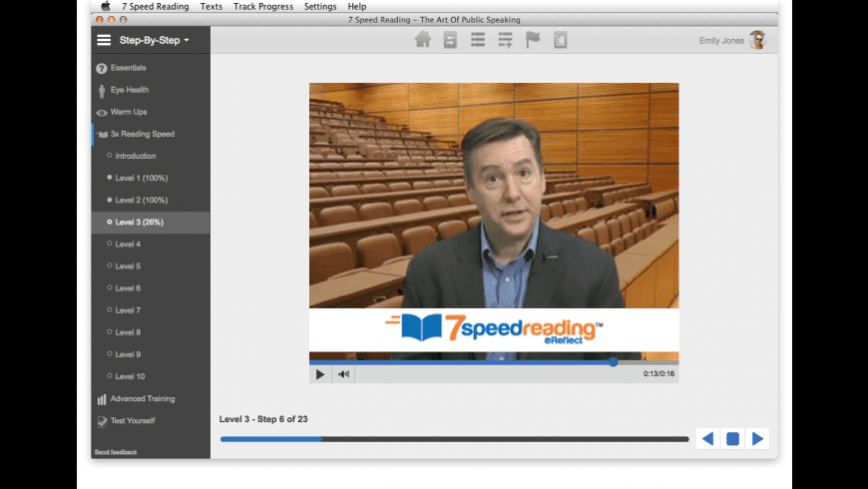868x489 pixels.
Task: Open Emily Jones profile avatar
Action: pyautogui.click(x=757, y=40)
